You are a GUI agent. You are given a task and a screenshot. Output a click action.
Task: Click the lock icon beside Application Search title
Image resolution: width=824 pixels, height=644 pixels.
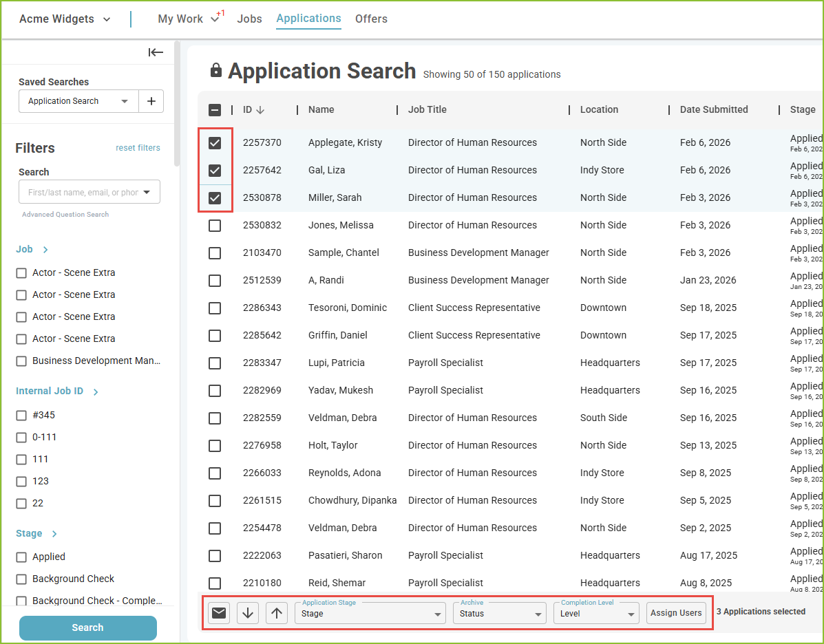tap(215, 70)
